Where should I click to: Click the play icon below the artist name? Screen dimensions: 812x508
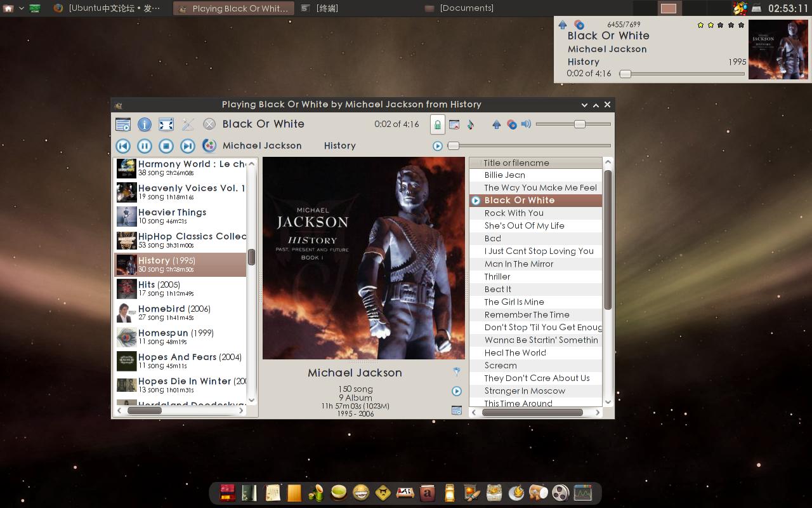coord(456,391)
